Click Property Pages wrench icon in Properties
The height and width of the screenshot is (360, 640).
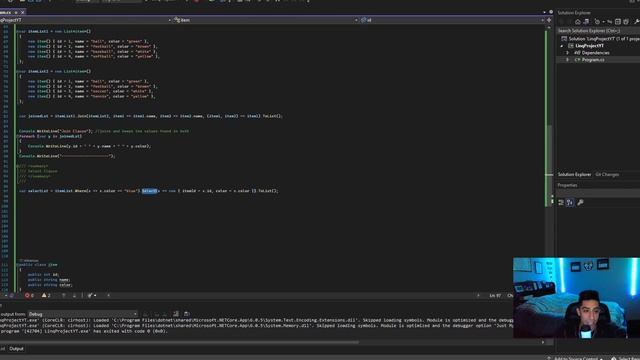tap(580, 202)
